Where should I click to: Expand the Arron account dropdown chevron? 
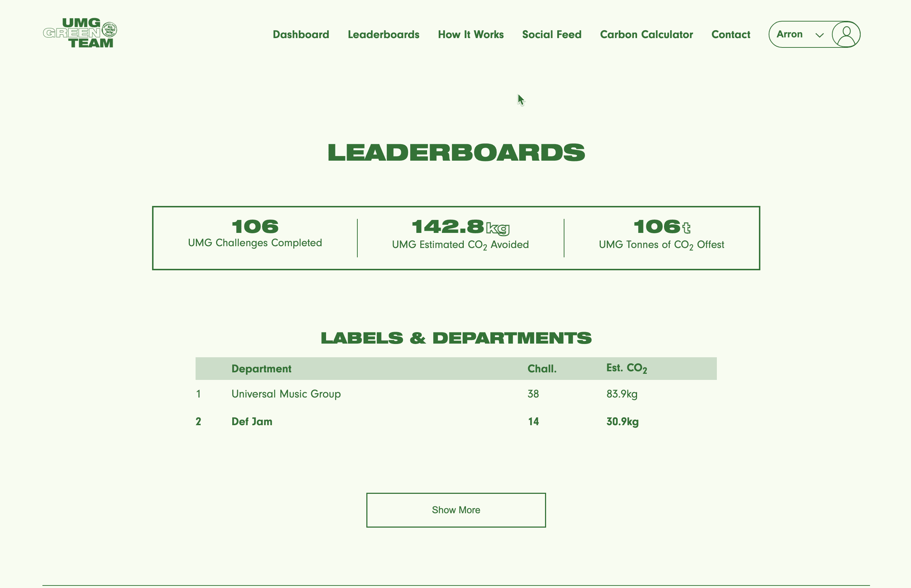(819, 35)
